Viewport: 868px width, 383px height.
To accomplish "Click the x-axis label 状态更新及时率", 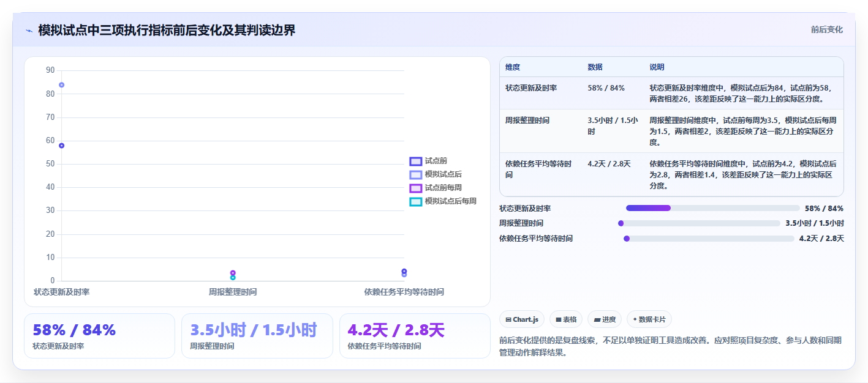I will pos(62,292).
